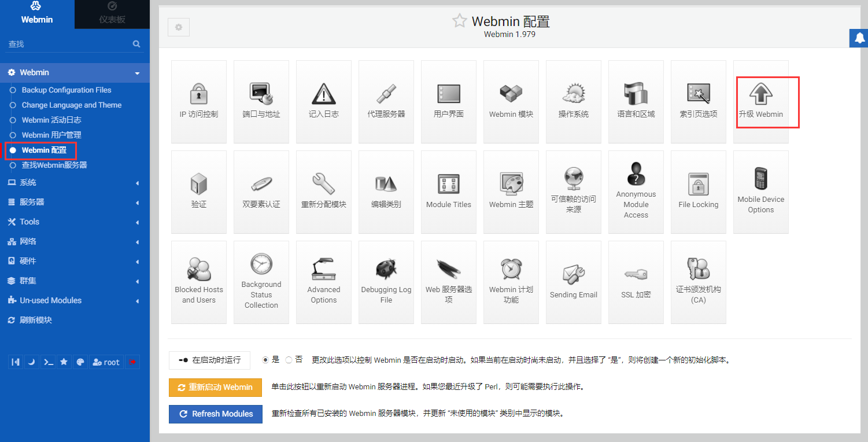Open the Advanced Options tile
The height and width of the screenshot is (442, 868).
click(324, 282)
